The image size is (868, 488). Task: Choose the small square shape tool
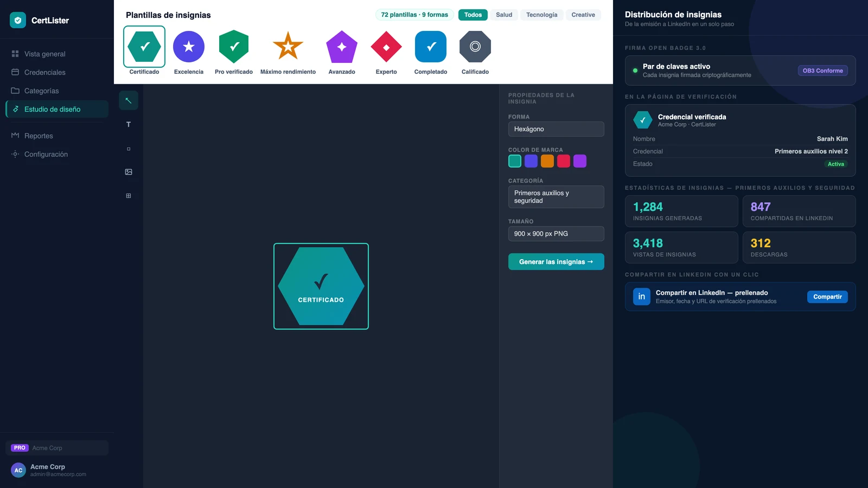(129, 149)
